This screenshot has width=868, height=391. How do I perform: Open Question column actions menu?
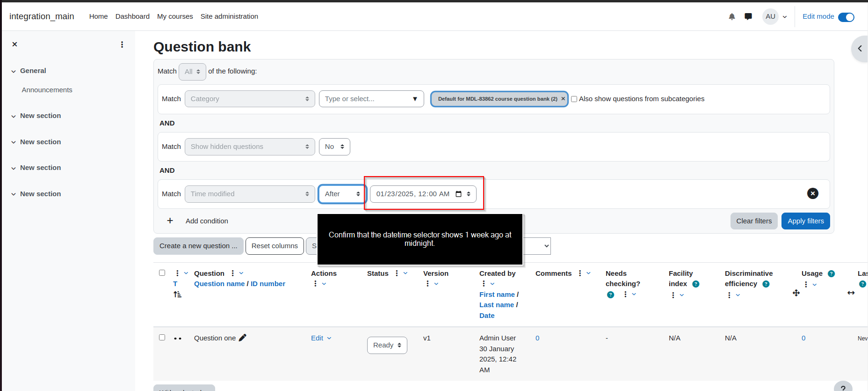point(237,273)
